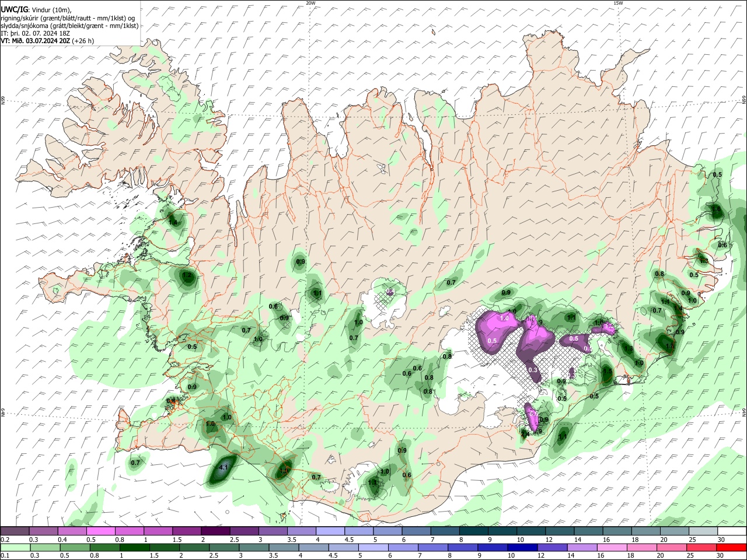This screenshot has width=747, height=560.
Task: Click the '4.1' rainfall maximum on the map
Action: [224, 467]
